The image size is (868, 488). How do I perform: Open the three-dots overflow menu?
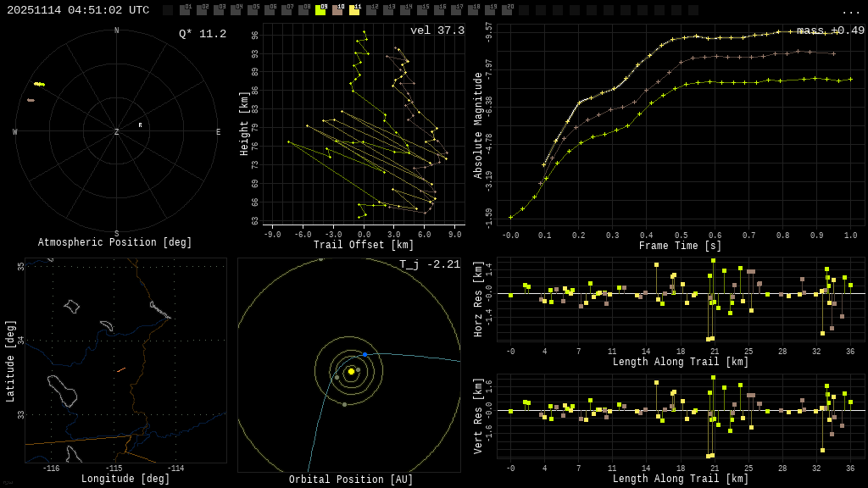[850, 11]
